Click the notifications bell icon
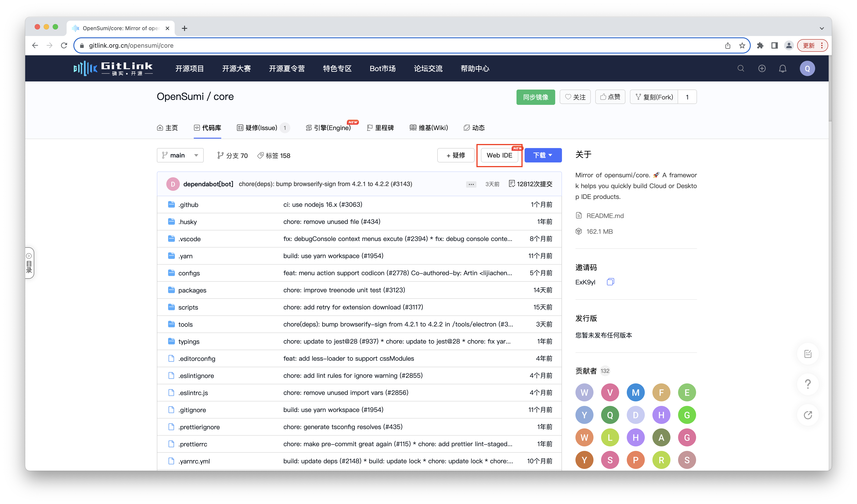Screen dimensions: 857x504 (x=783, y=68)
